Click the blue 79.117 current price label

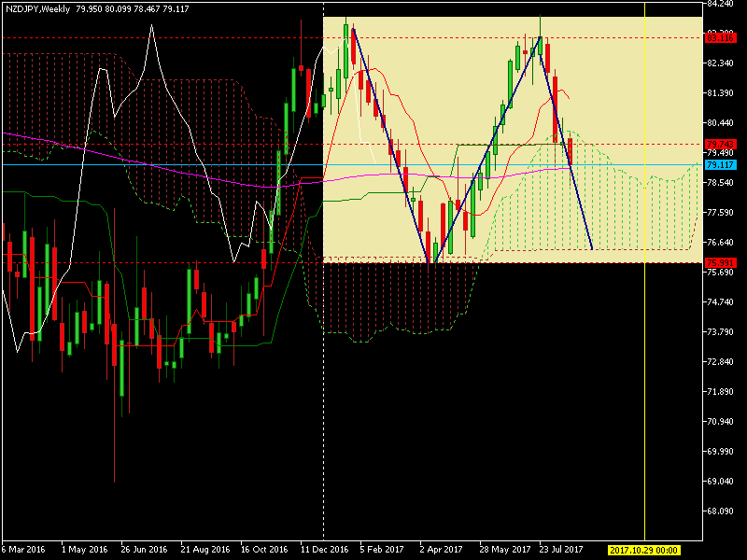click(720, 164)
